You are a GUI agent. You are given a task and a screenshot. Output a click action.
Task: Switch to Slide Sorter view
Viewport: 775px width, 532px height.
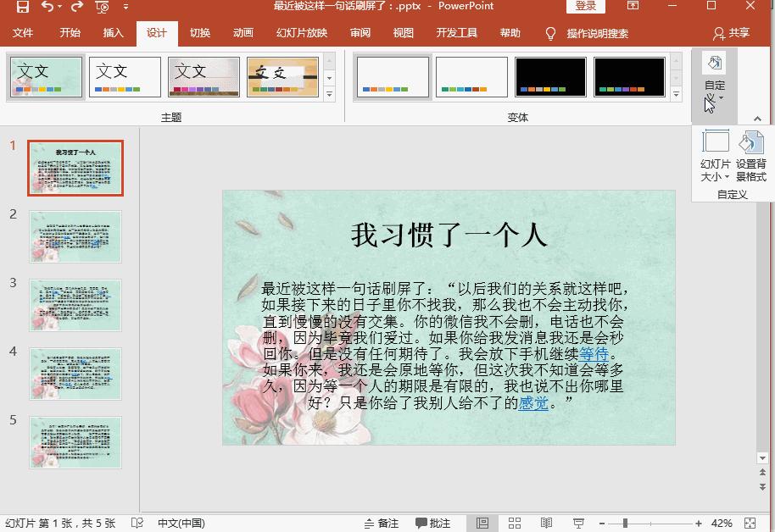coord(515,523)
